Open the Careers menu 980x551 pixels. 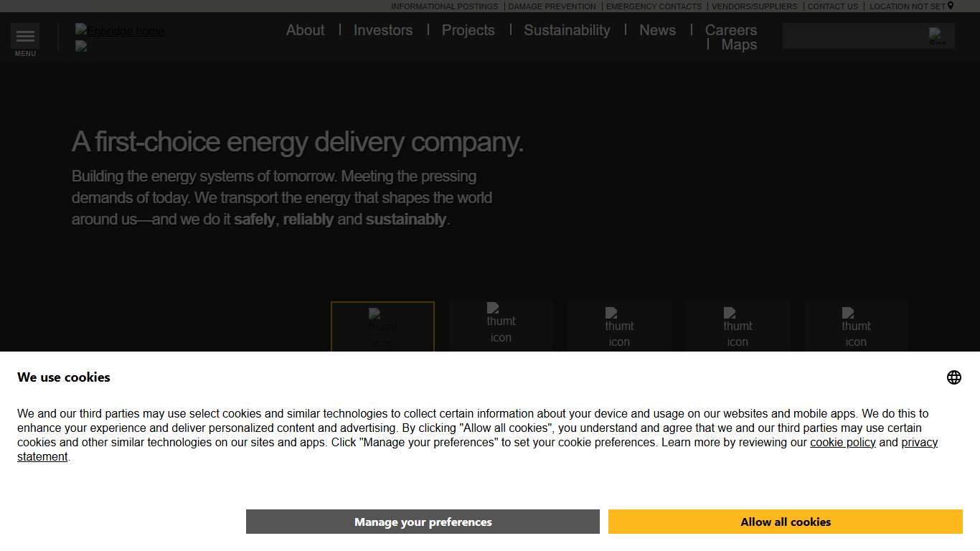(x=730, y=30)
